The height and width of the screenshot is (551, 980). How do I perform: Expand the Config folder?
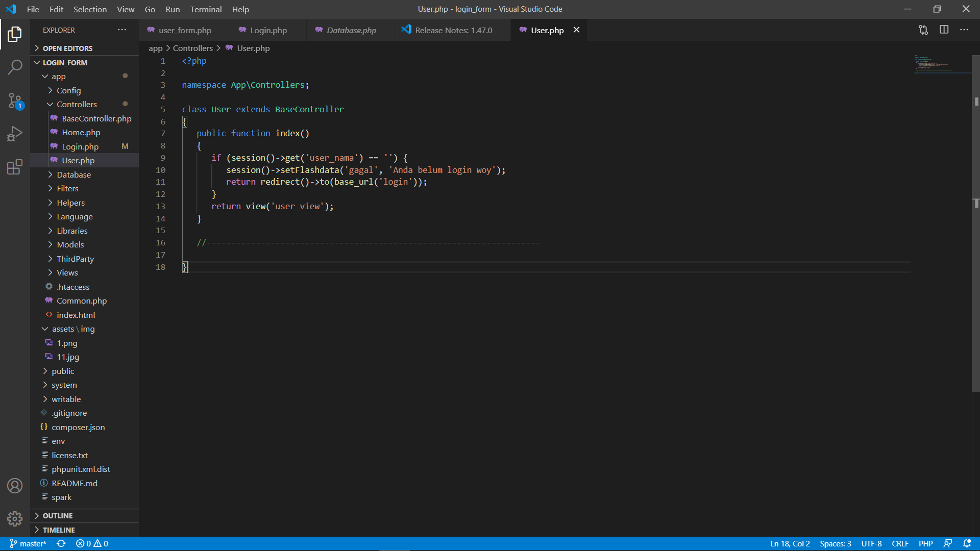[x=84, y=90]
